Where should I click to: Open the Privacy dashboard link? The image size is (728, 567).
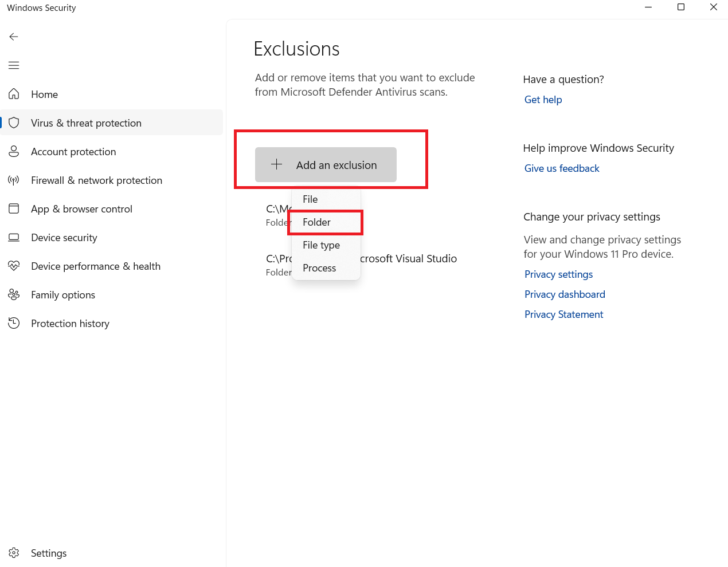click(x=565, y=294)
